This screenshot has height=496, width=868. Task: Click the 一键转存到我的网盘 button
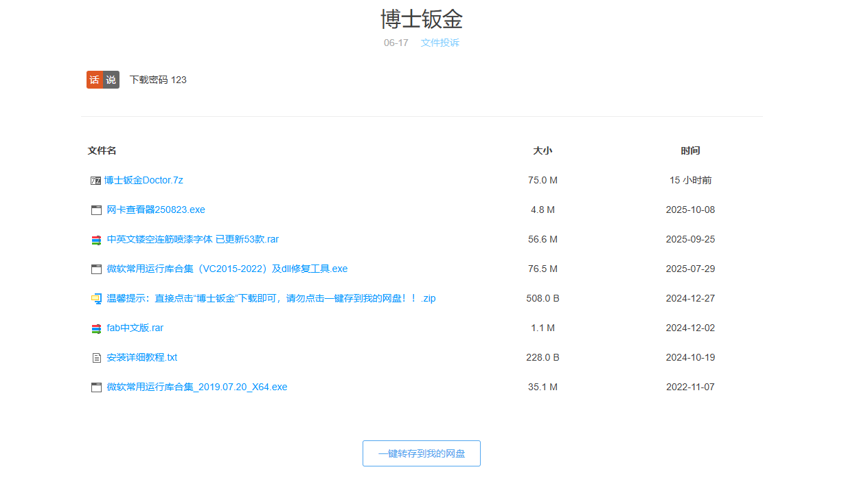(x=421, y=453)
